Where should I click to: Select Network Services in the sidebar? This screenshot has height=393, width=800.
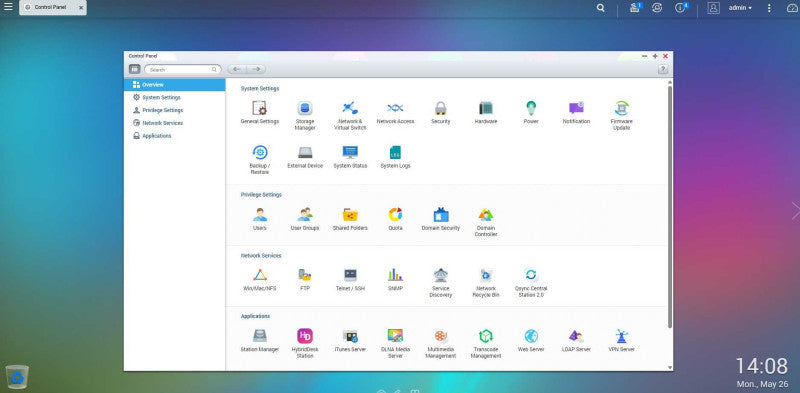coord(174,123)
